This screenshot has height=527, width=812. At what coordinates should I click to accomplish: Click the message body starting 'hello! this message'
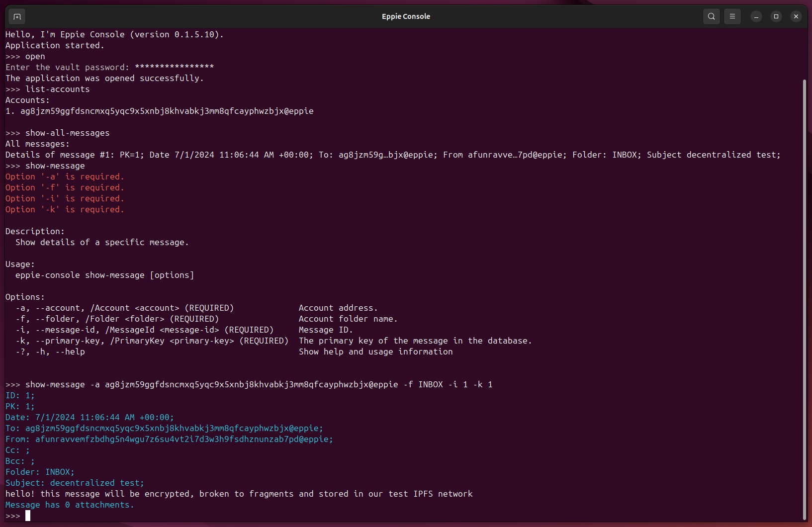point(239,494)
